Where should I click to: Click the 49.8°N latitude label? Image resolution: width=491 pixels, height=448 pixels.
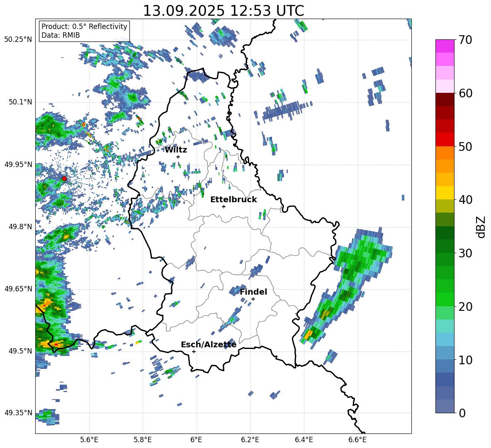click(x=20, y=227)
